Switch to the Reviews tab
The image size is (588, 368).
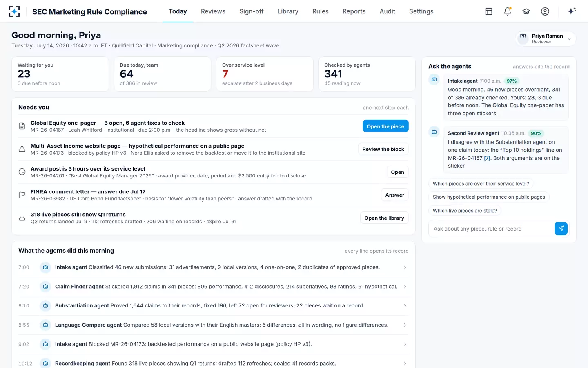[213, 11]
